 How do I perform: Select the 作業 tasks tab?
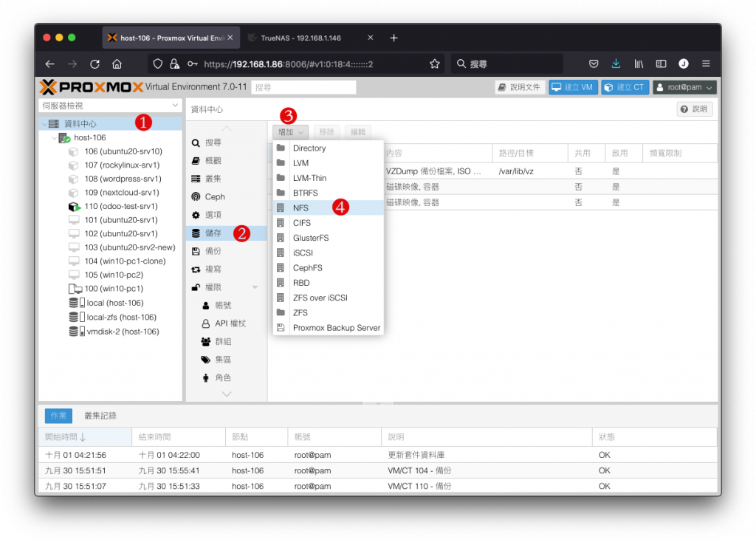(59, 416)
